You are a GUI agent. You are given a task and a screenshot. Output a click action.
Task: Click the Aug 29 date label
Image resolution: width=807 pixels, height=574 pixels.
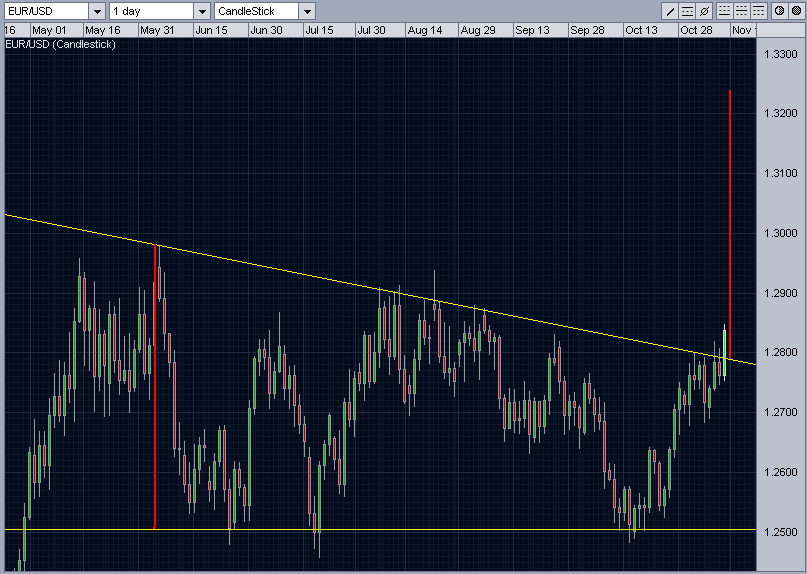click(478, 30)
